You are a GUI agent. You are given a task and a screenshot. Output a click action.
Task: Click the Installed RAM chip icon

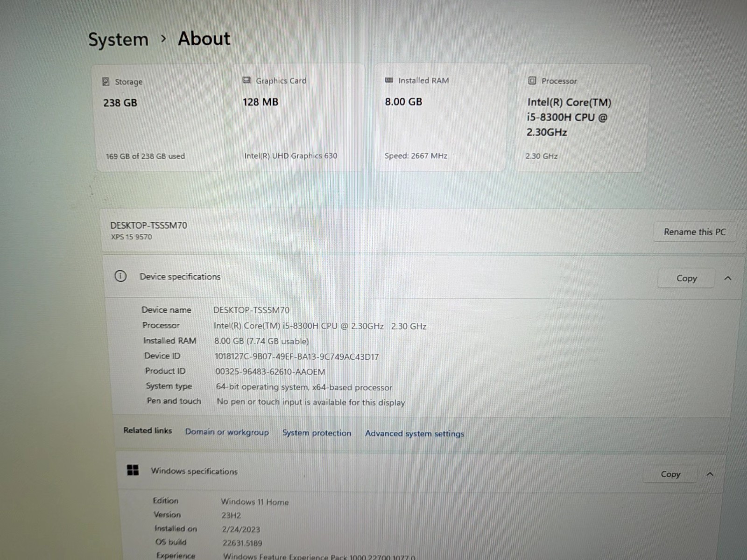pos(389,80)
